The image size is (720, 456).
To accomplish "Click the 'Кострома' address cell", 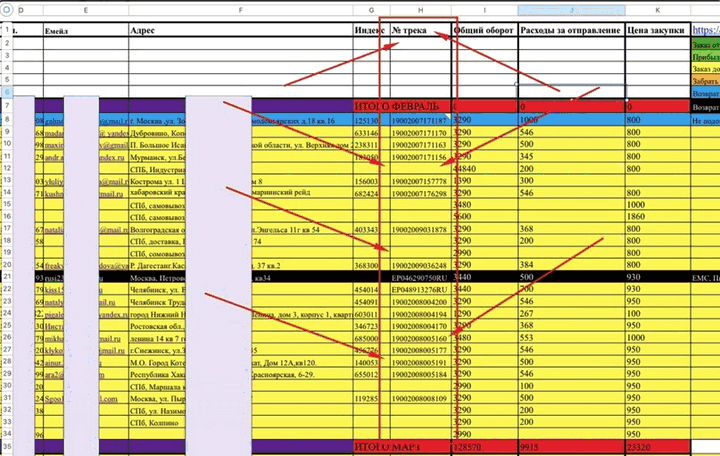I will point(241,181).
